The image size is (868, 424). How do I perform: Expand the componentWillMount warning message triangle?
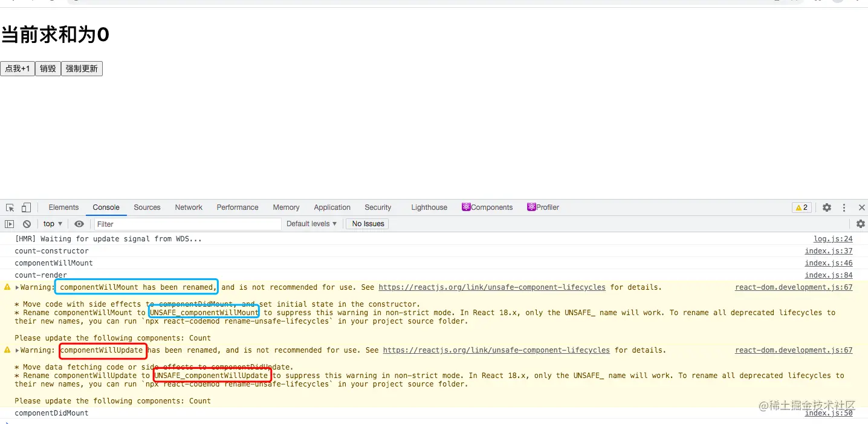(x=17, y=287)
